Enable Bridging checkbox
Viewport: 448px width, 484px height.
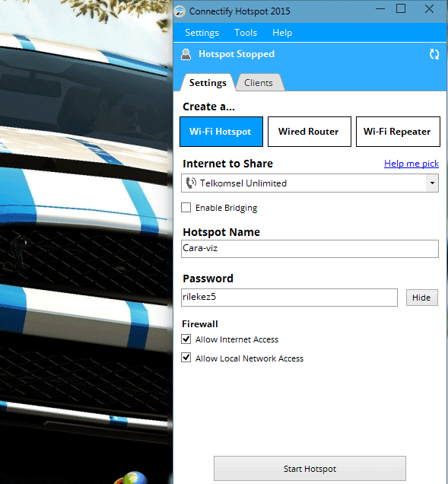click(x=186, y=208)
